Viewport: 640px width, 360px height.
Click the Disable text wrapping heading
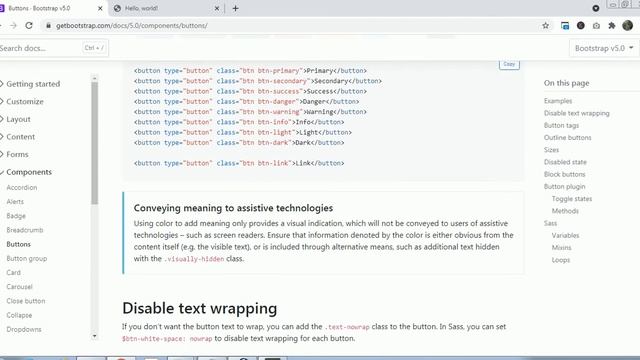[x=200, y=308]
